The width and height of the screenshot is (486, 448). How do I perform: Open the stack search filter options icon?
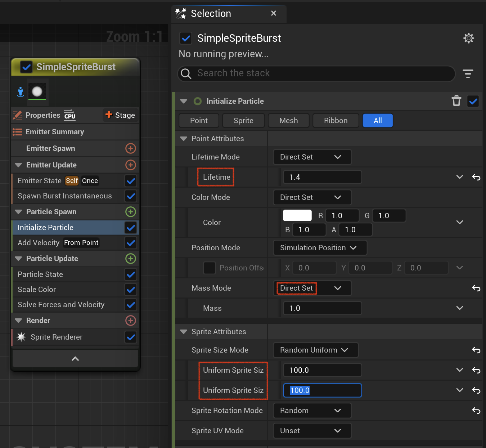[468, 74]
